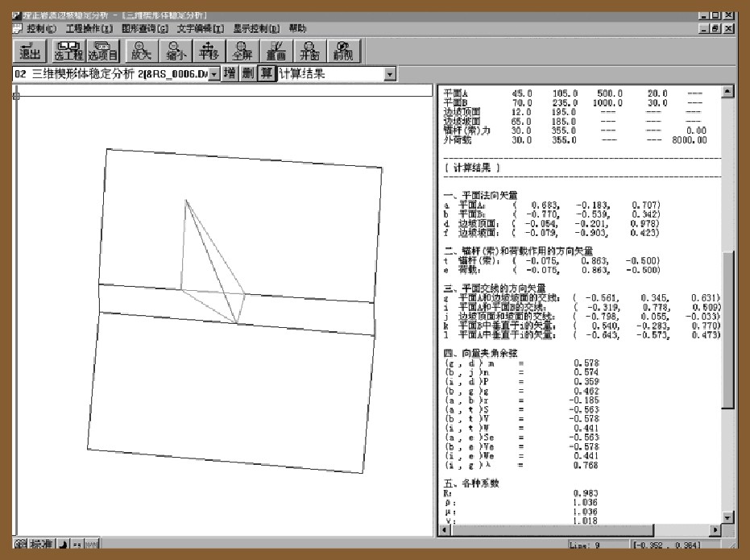
Task: Click the 五、各种系数 heading
Action: (x=471, y=483)
